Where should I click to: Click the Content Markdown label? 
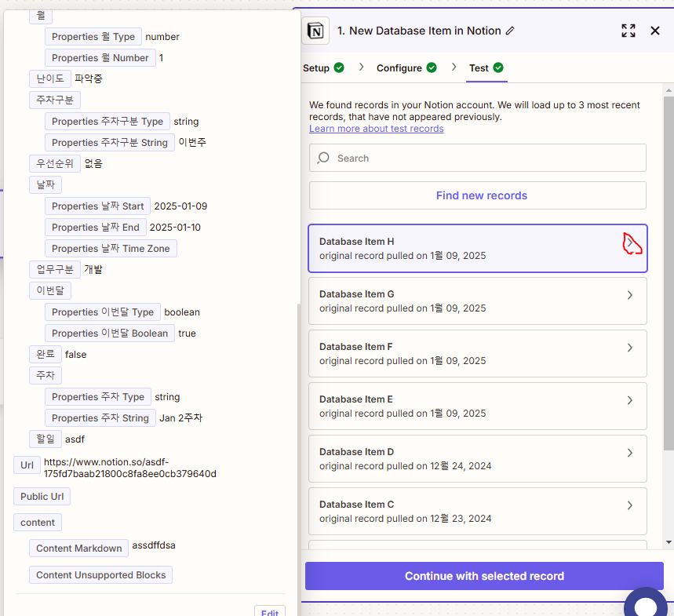click(x=78, y=548)
